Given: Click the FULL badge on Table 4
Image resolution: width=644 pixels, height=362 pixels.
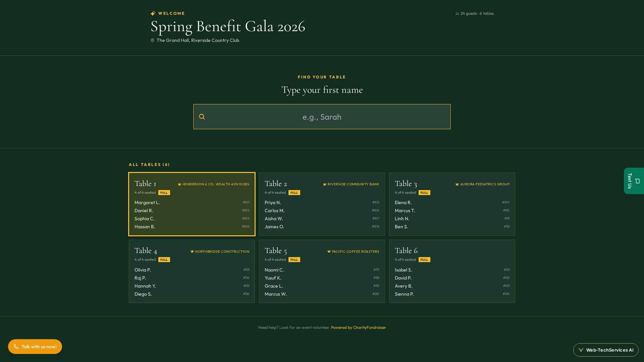Looking at the screenshot, I should (x=164, y=260).
